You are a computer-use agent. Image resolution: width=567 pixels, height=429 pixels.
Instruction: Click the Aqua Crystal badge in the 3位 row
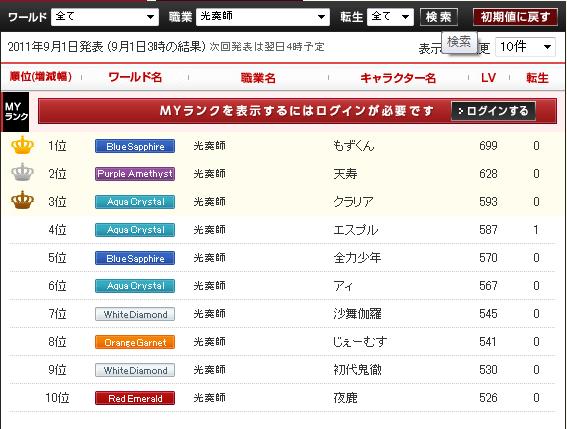pos(135,202)
